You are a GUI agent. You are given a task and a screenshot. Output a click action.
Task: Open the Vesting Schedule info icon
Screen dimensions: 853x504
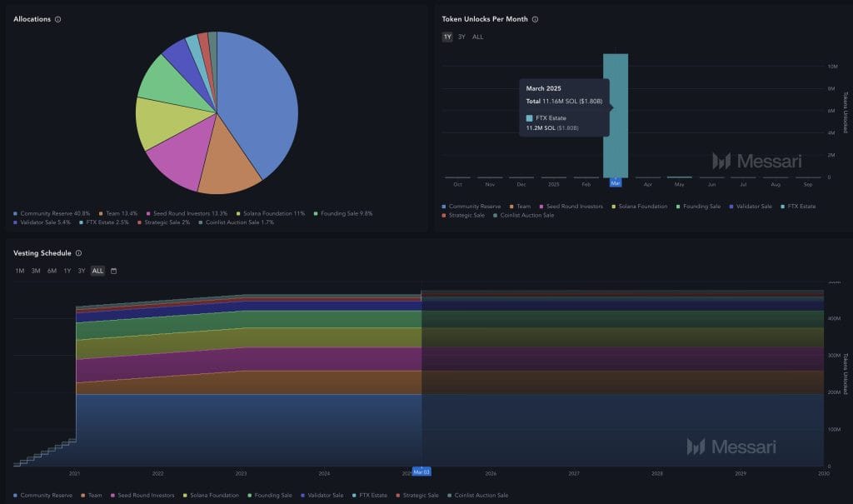[x=78, y=253]
